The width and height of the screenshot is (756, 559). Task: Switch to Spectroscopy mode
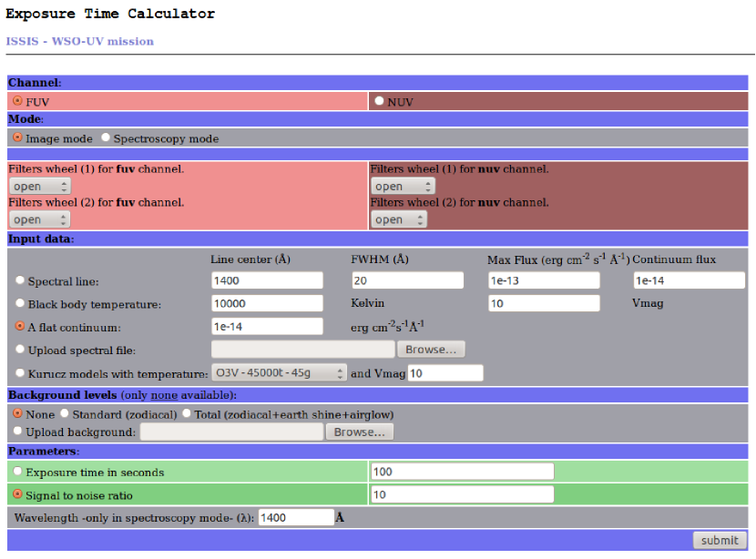pos(106,138)
